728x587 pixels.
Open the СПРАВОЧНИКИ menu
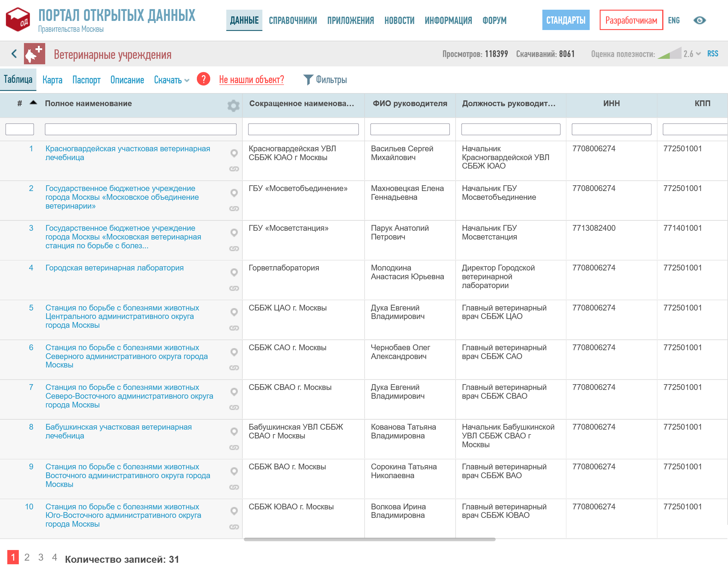293,20
